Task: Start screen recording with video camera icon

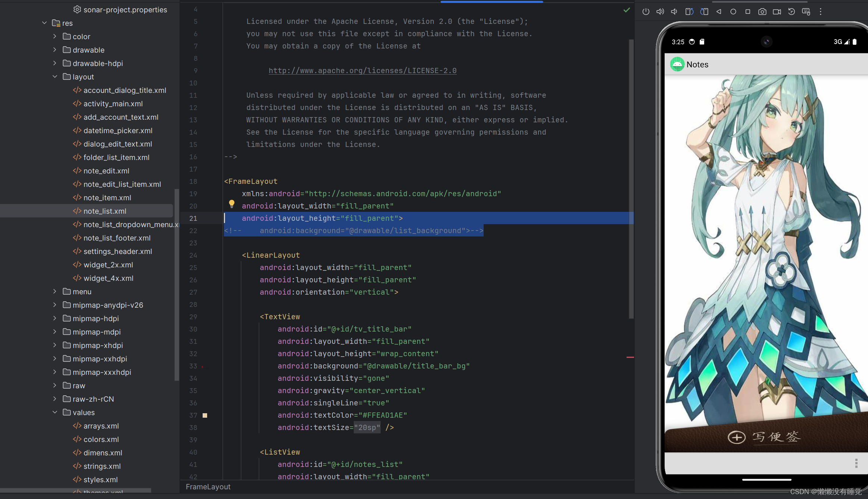Action: pos(777,12)
